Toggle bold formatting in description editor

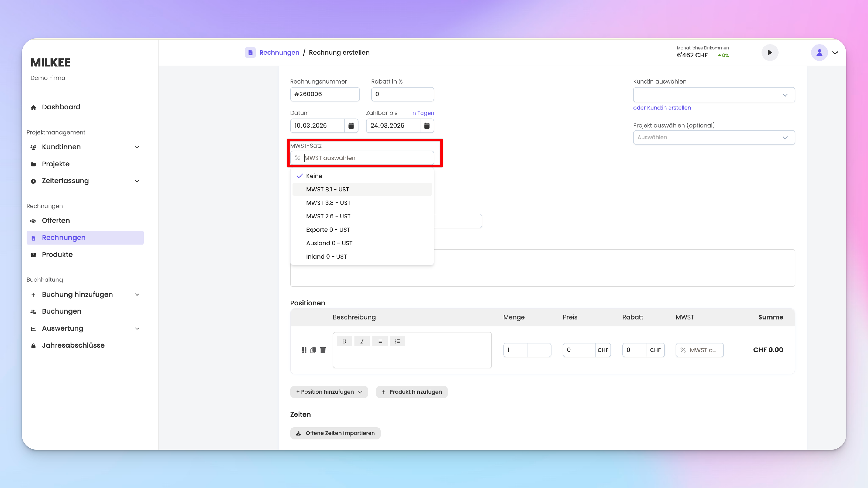[344, 341]
